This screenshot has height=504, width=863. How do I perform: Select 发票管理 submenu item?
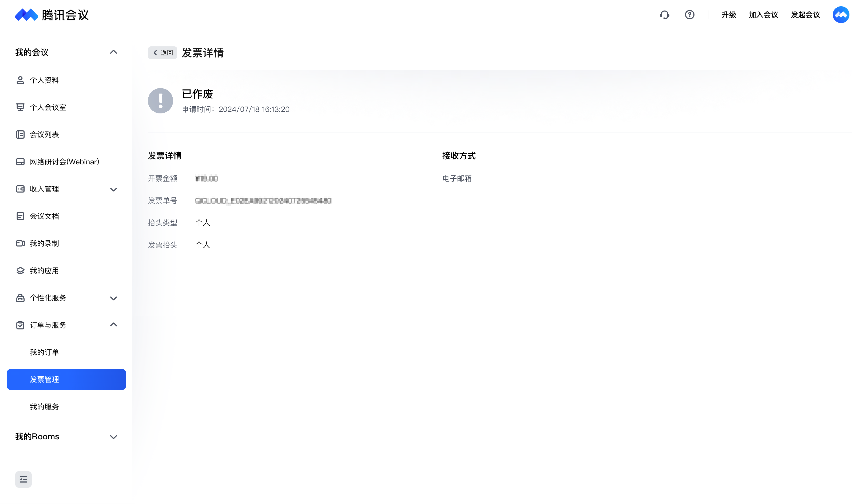click(66, 379)
